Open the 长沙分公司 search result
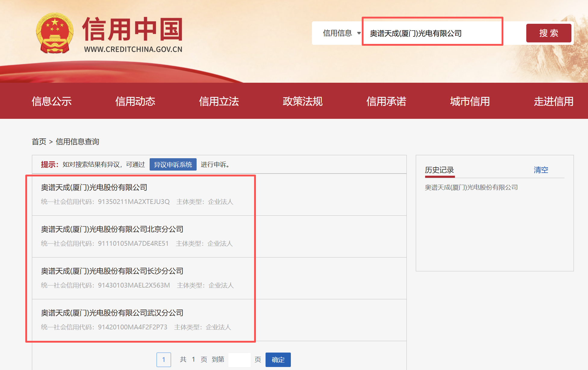Viewport: 588px width, 370px height. 112,271
